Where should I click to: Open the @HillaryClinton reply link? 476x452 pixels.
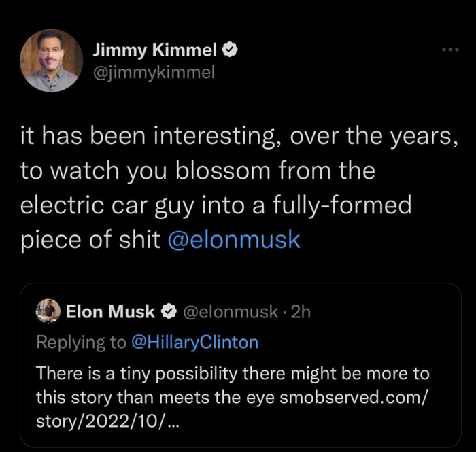194,342
